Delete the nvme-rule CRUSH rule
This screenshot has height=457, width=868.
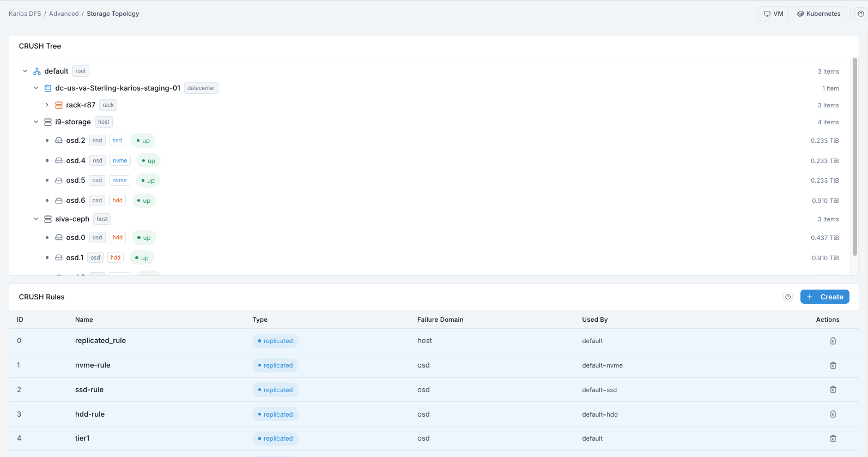(x=833, y=365)
